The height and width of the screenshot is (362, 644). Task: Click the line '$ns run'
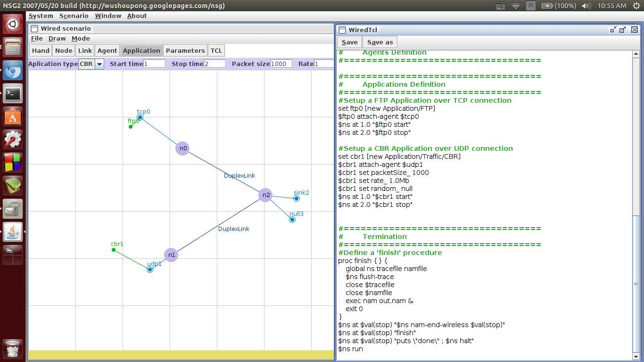[x=350, y=349]
